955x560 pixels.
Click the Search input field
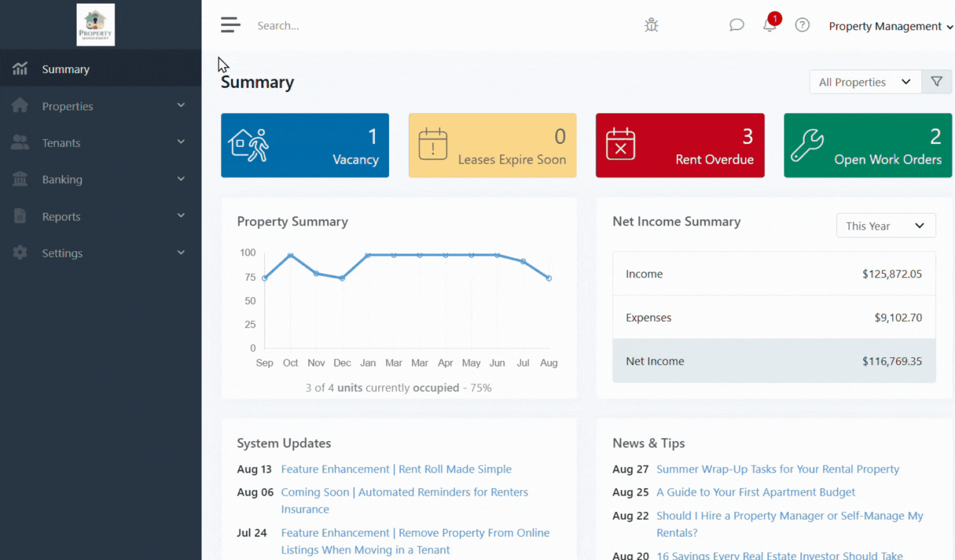[x=354, y=26]
